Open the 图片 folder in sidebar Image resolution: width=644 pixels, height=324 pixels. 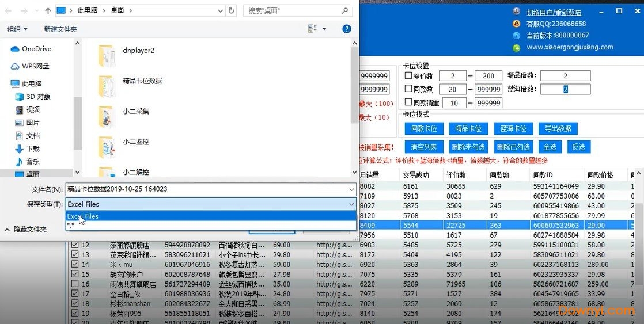(x=28, y=123)
